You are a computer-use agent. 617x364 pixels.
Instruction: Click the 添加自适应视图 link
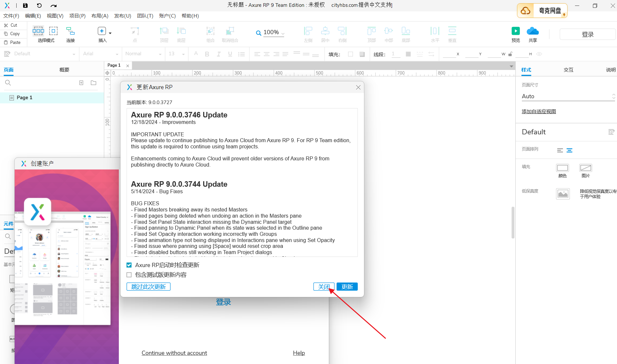(539, 112)
